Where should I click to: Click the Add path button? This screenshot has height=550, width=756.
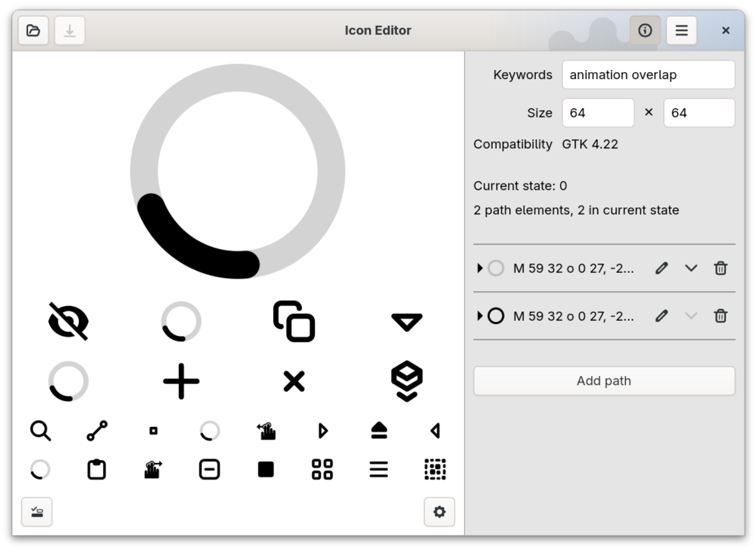click(x=604, y=381)
